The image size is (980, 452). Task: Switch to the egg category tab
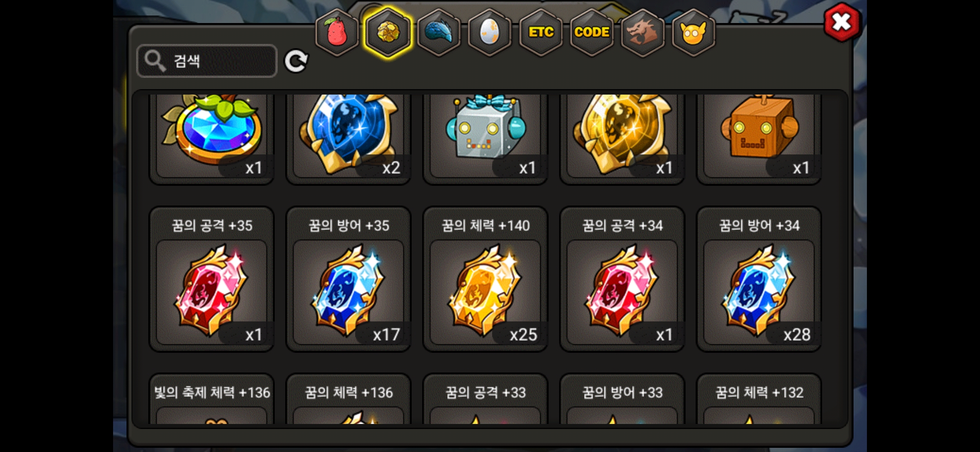pyautogui.click(x=490, y=32)
